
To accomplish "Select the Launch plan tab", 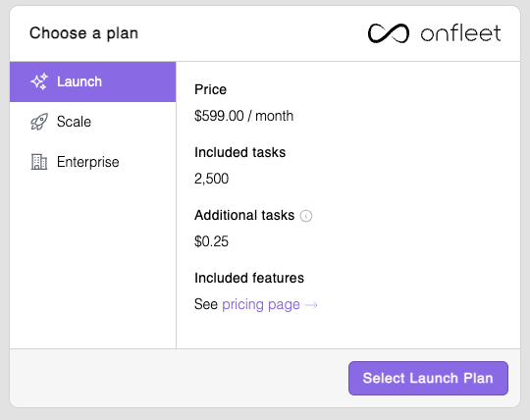I will (x=93, y=81).
